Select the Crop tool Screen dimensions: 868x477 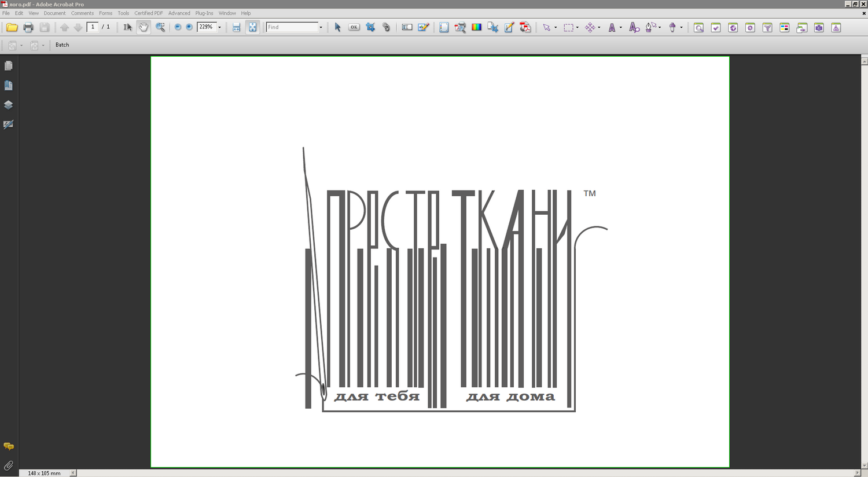pos(370,27)
